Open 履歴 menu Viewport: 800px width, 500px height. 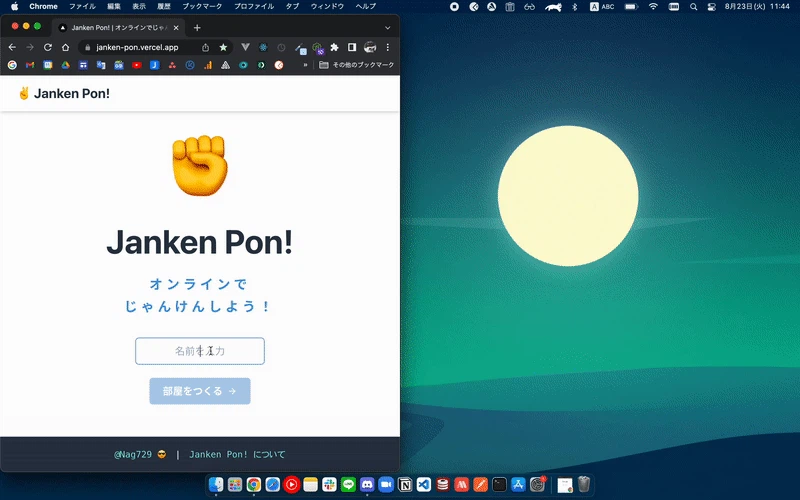click(164, 6)
